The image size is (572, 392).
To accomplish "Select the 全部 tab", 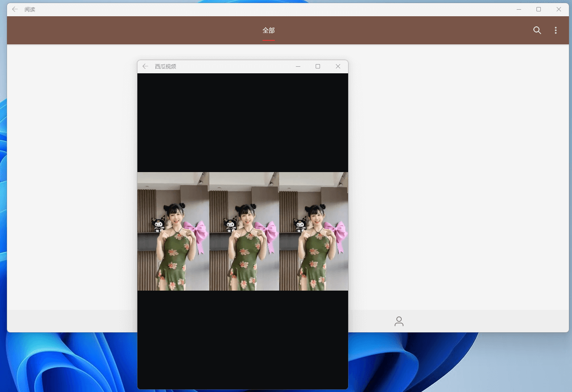I will pos(268,30).
